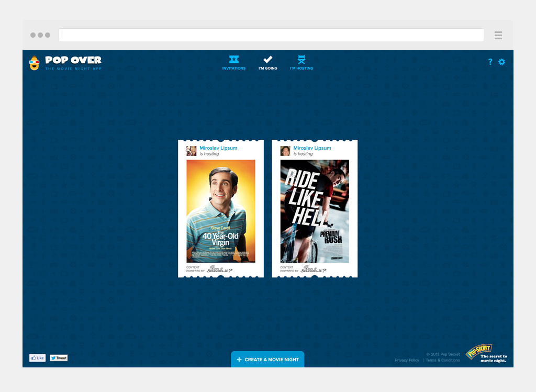The width and height of the screenshot is (536, 392).
Task: Click host avatar on Premium Rush card
Action: 285,151
